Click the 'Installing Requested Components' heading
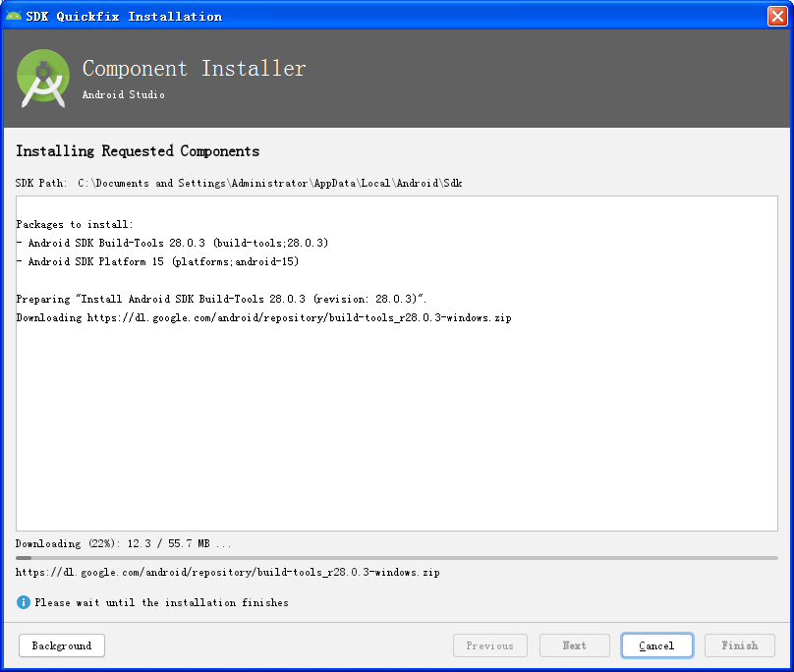Image resolution: width=794 pixels, height=672 pixels. [x=138, y=151]
